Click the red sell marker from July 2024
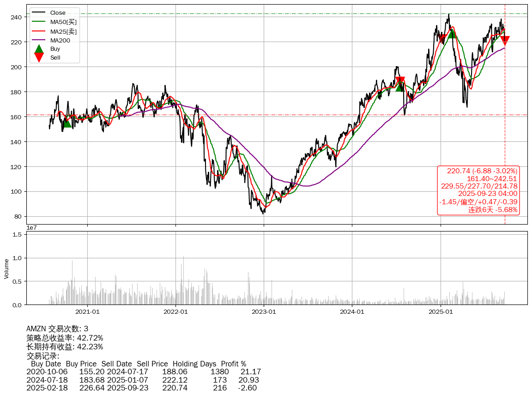The height and width of the screenshot is (396, 532). click(x=400, y=81)
